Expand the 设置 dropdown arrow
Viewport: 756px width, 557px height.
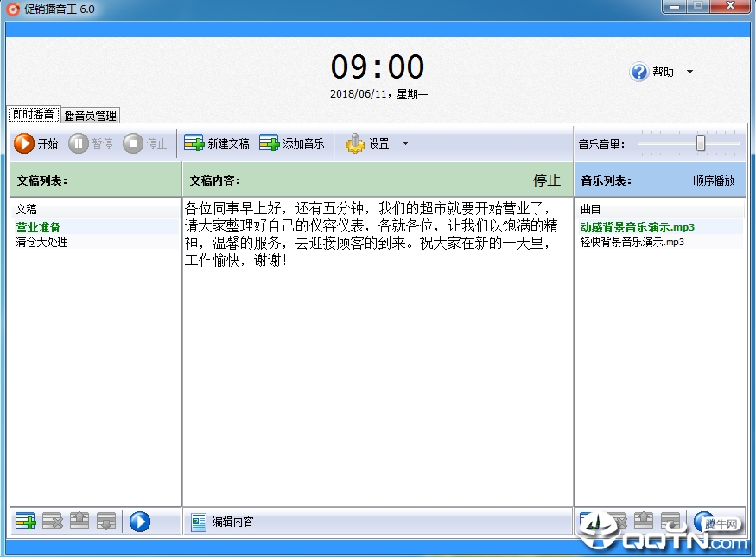[x=405, y=143]
